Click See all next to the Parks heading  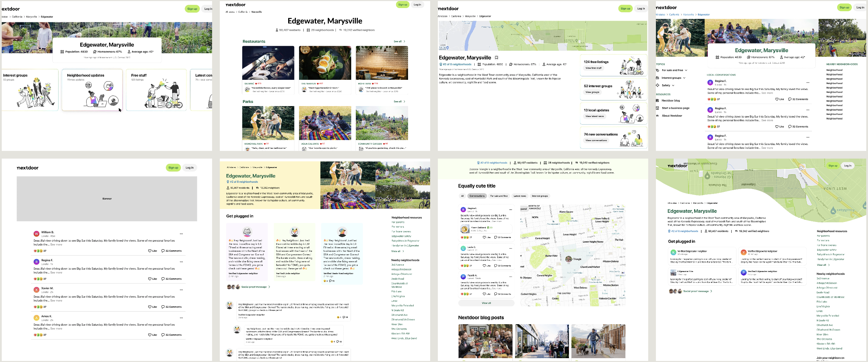(399, 102)
